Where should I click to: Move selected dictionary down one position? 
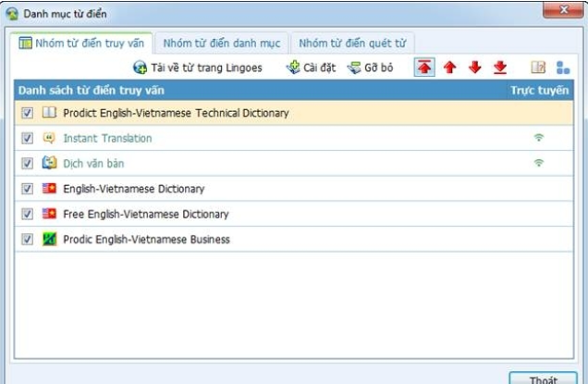pyautogui.click(x=475, y=68)
